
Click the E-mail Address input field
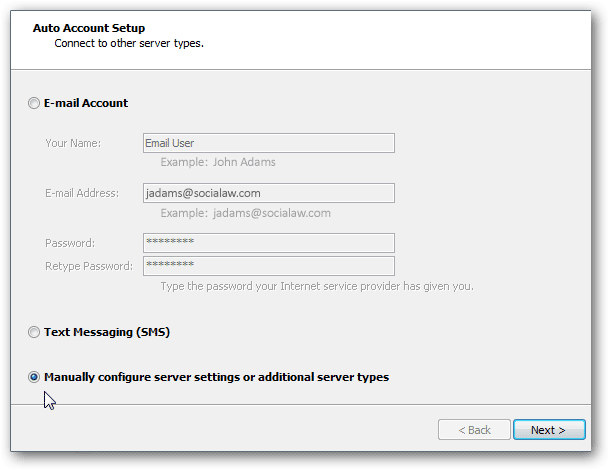269,193
